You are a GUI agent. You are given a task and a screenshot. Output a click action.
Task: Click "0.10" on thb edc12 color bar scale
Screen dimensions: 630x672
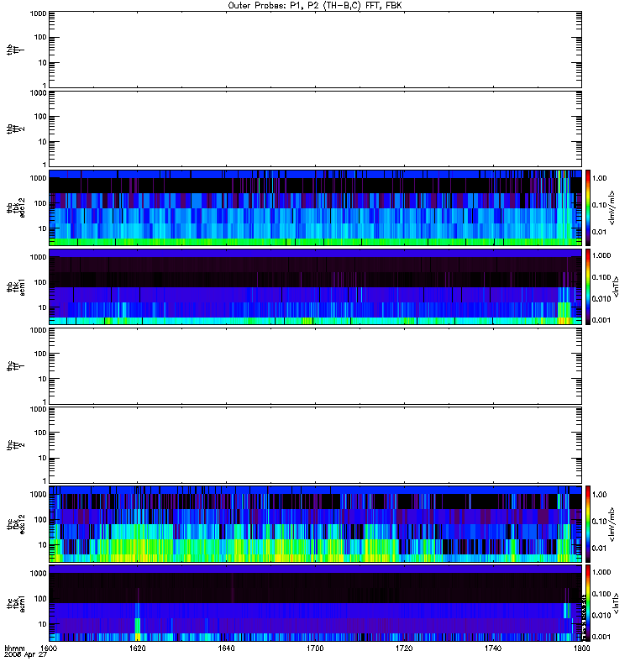click(x=600, y=205)
